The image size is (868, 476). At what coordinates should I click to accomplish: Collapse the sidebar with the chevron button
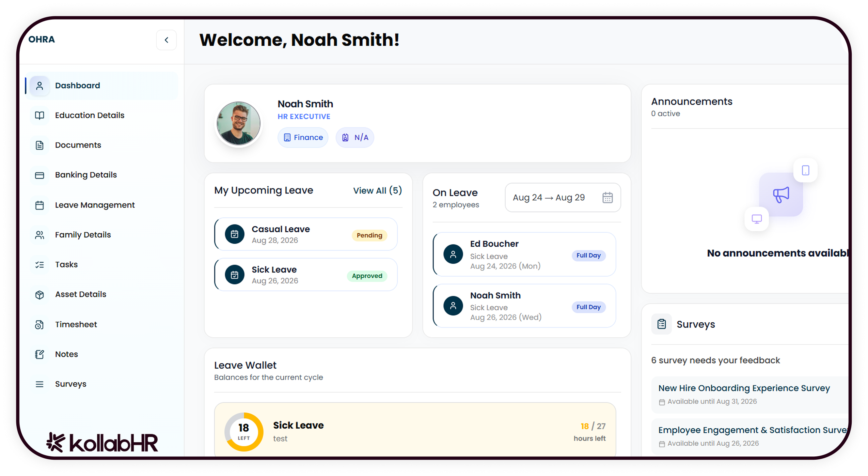[166, 40]
